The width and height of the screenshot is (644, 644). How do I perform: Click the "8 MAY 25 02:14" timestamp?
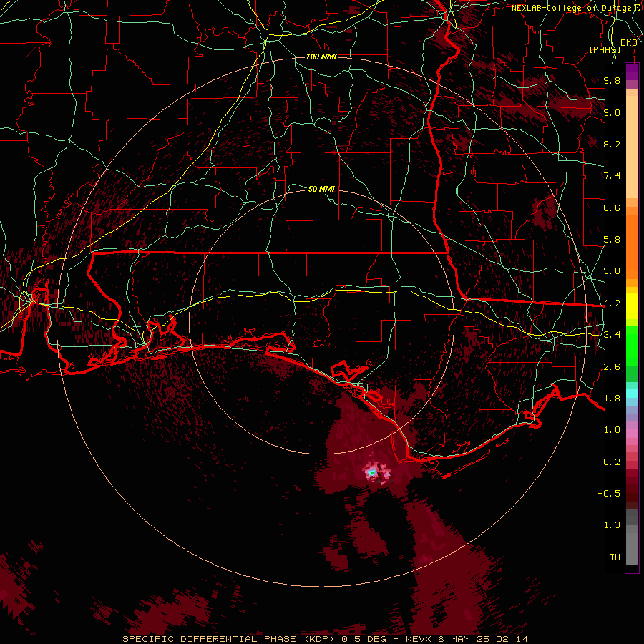pos(484,639)
